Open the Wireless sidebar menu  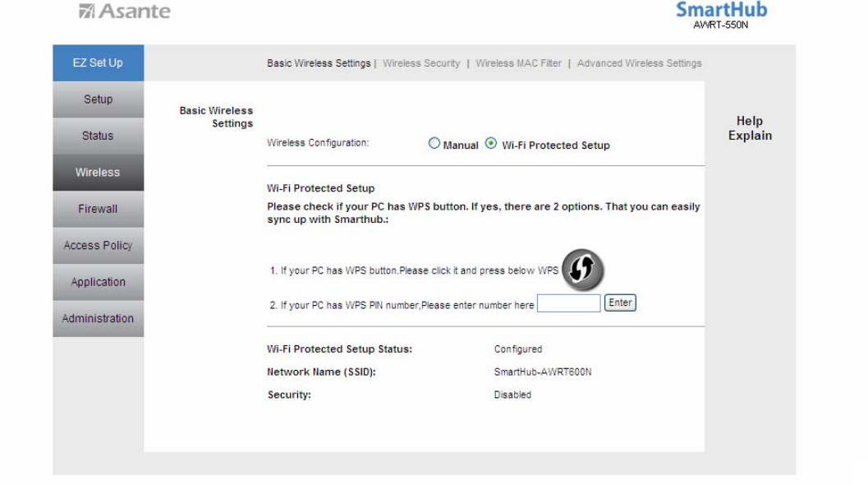point(98,173)
